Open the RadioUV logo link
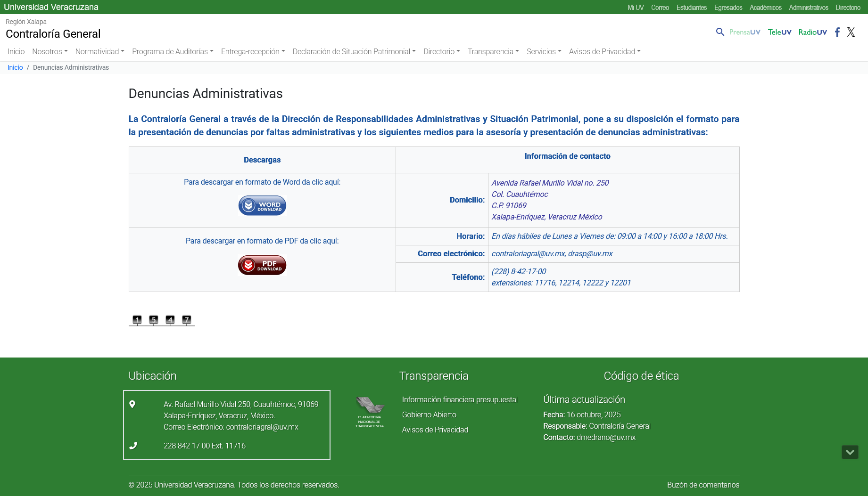Image resolution: width=868 pixels, height=496 pixels. [x=812, y=32]
